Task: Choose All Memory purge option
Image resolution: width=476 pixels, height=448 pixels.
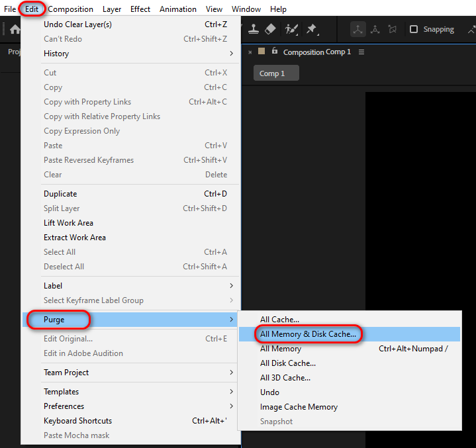Action: pos(350,349)
